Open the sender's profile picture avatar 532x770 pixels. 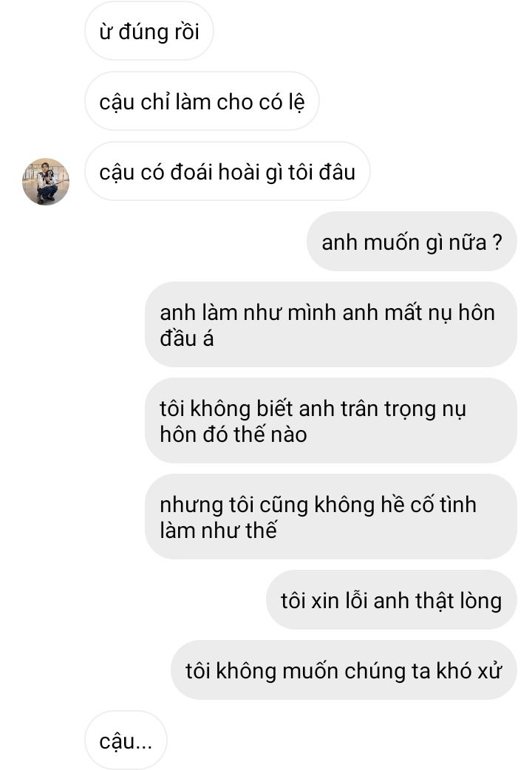(x=46, y=182)
